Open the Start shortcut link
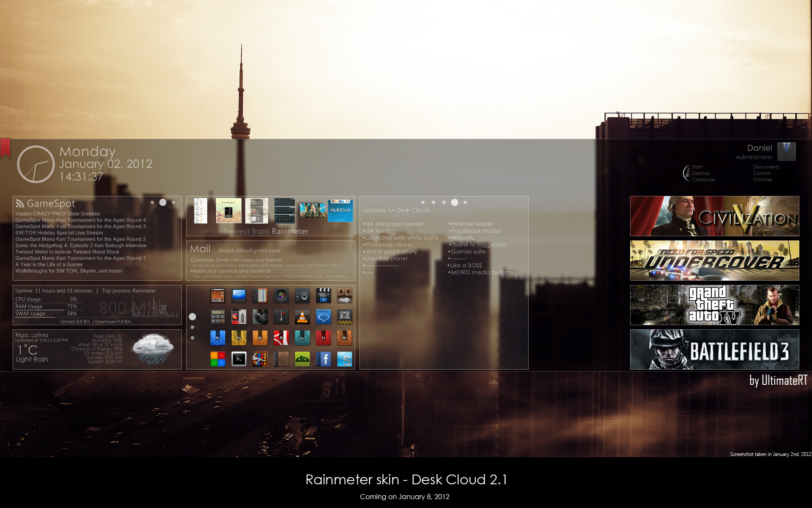Viewport: 812px width, 508px height. (x=697, y=167)
